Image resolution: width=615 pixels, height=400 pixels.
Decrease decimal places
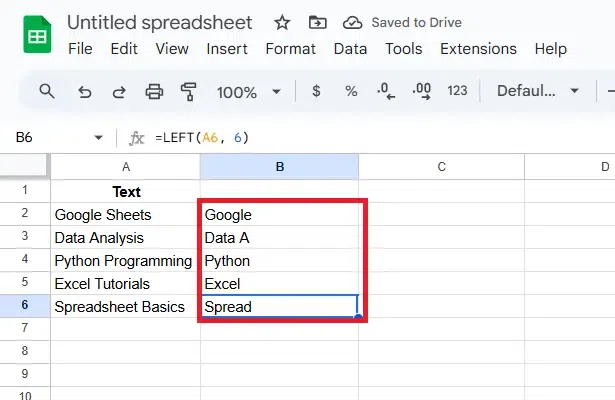(386, 91)
